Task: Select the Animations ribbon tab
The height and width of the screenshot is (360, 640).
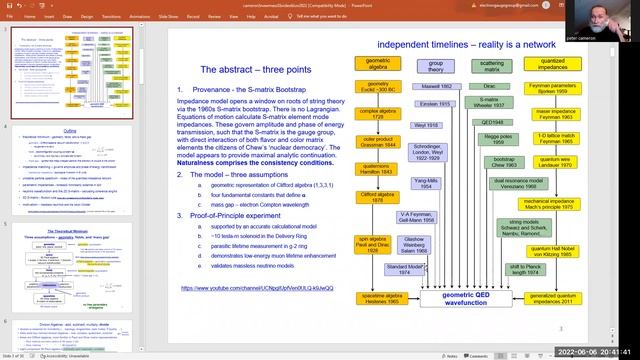Action: pos(140,17)
